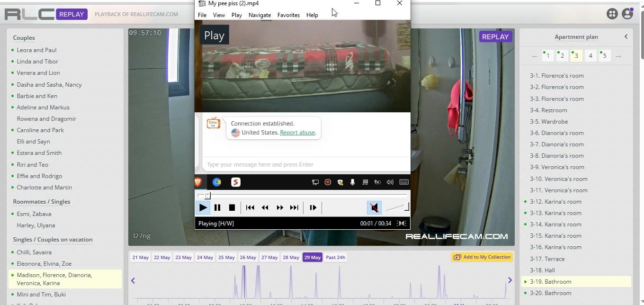644x305 pixels.
Task: Open the grid apps icon in header
Action: (612, 14)
